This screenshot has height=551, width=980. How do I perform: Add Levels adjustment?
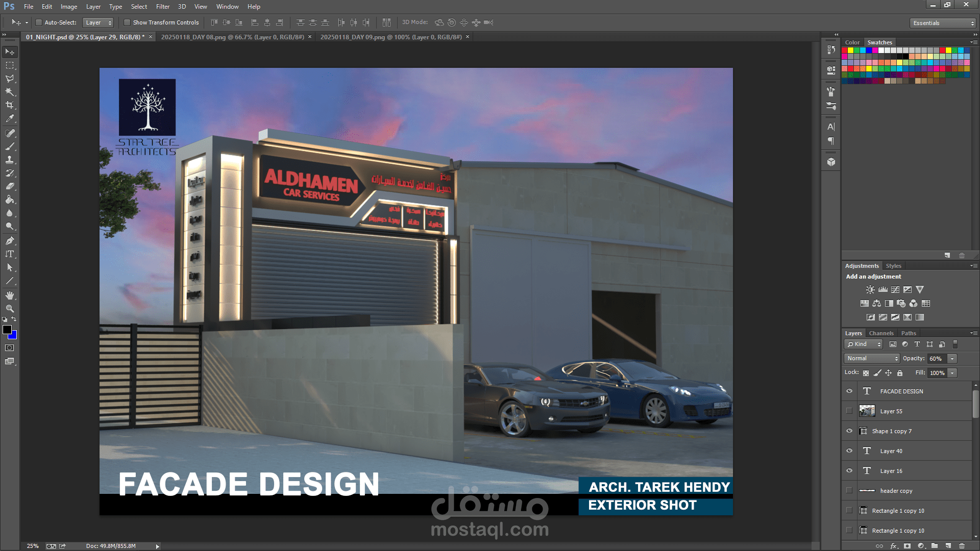point(883,289)
